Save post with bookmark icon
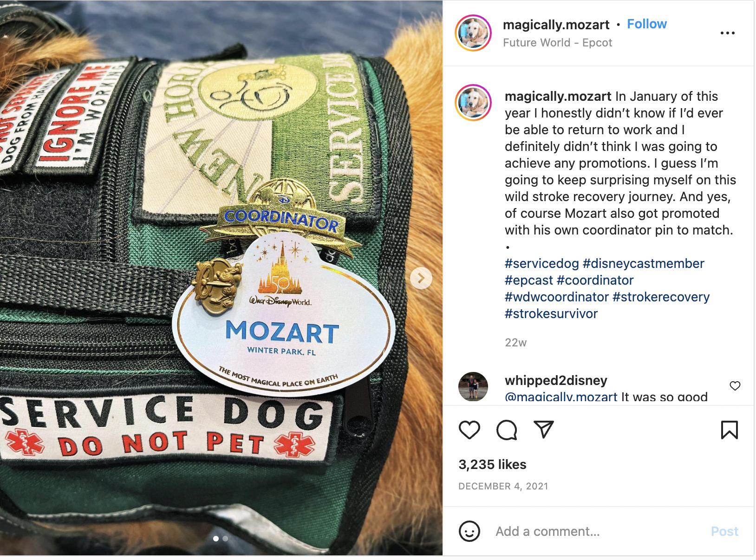Viewport: 756px width, 560px height. (729, 430)
